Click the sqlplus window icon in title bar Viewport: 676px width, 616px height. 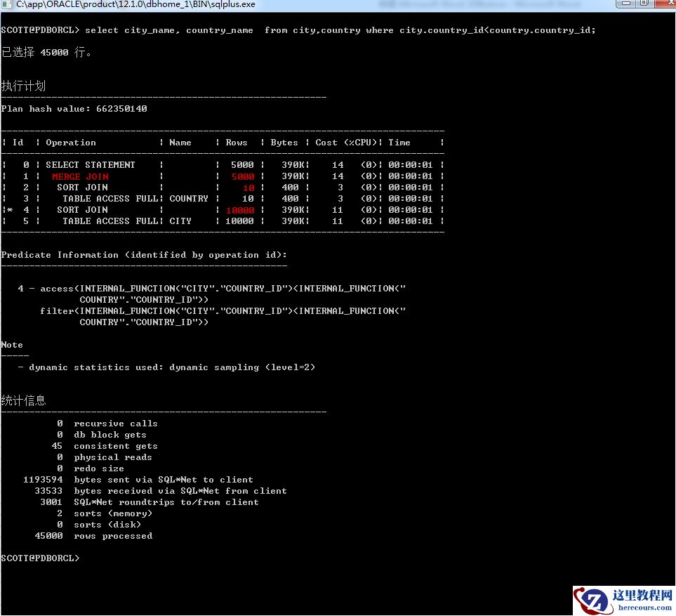[x=6, y=5]
